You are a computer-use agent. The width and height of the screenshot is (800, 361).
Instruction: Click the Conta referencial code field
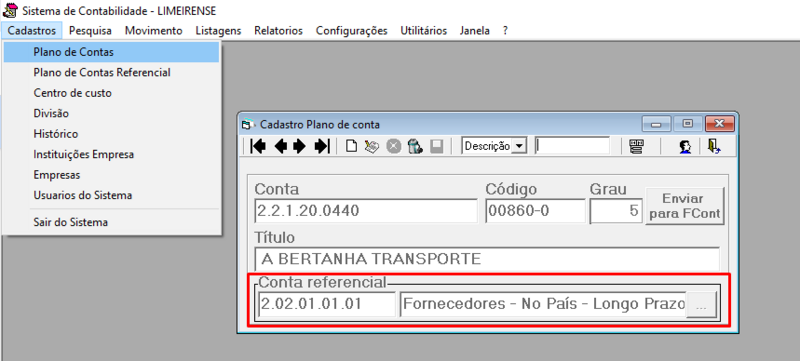pyautogui.click(x=327, y=304)
